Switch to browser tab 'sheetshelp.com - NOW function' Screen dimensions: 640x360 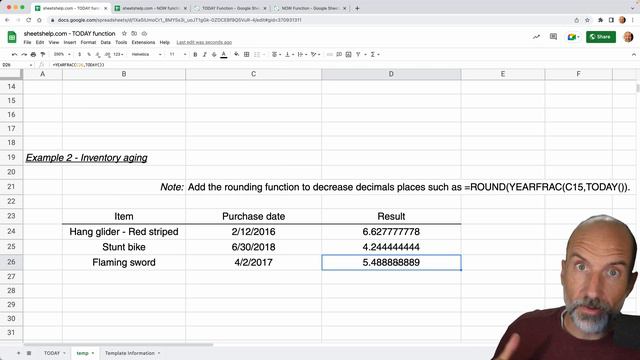point(151,8)
